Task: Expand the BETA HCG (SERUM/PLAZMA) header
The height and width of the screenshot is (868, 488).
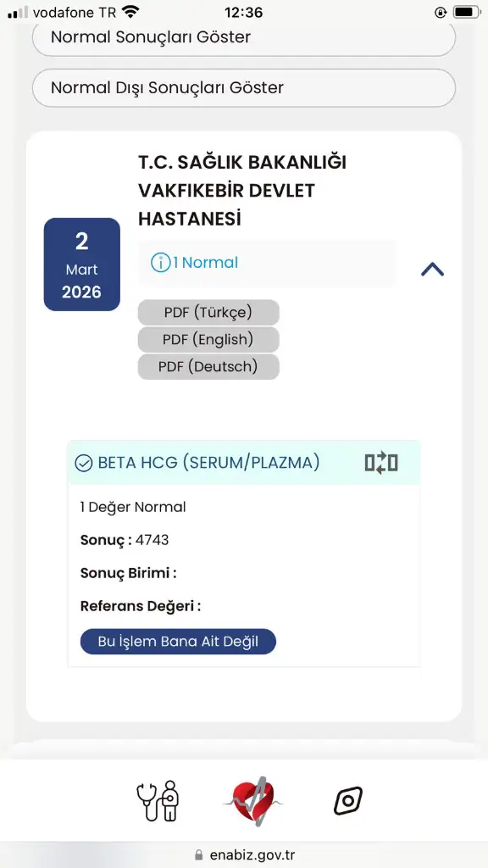Action: pos(244,463)
